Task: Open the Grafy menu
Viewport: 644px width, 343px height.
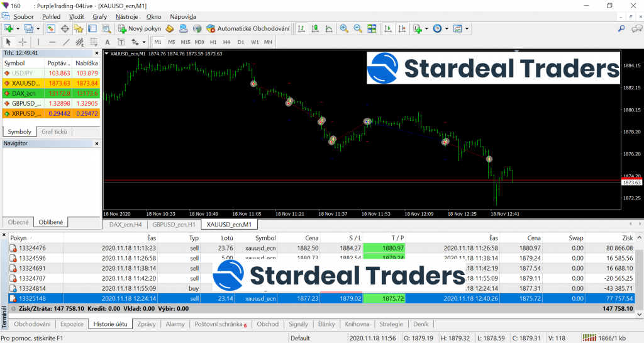Action: (99, 17)
